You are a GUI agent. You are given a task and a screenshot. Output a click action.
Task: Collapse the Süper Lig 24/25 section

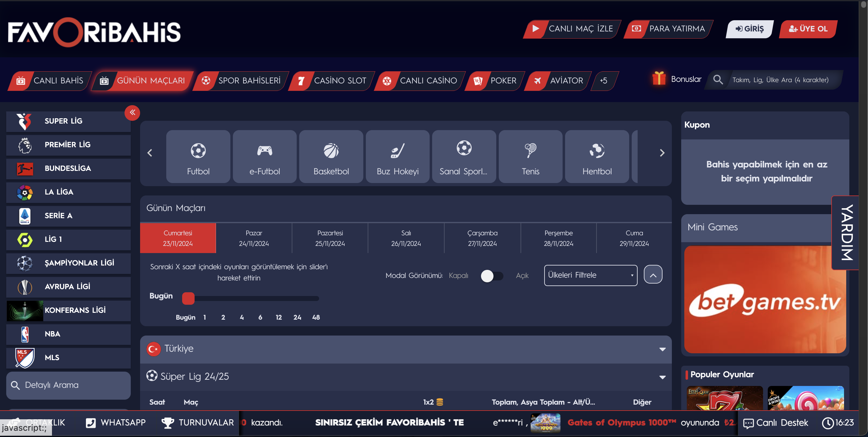(x=662, y=377)
